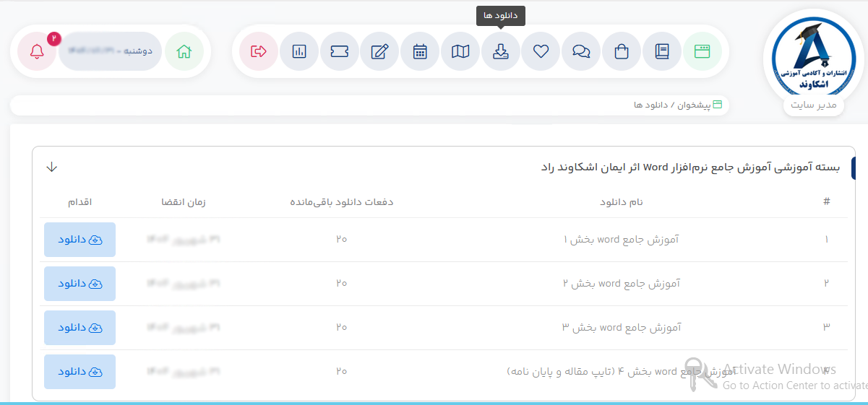Click the red notification count badge

coord(53,38)
